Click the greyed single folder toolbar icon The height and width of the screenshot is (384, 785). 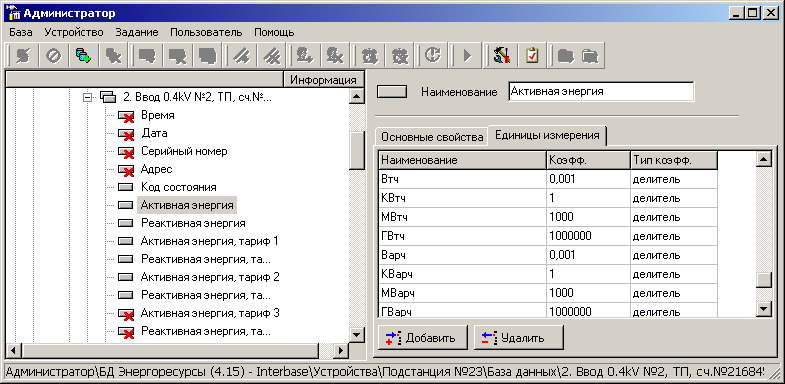[x=566, y=56]
